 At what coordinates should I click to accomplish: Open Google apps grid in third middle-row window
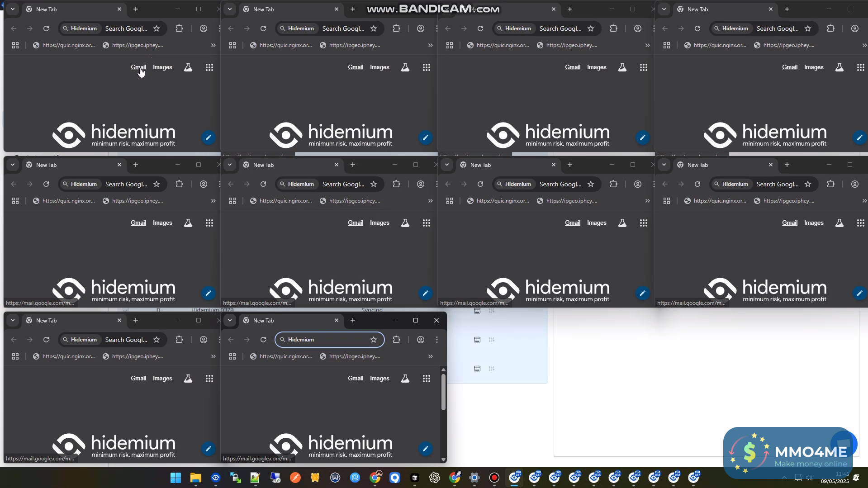point(644,223)
